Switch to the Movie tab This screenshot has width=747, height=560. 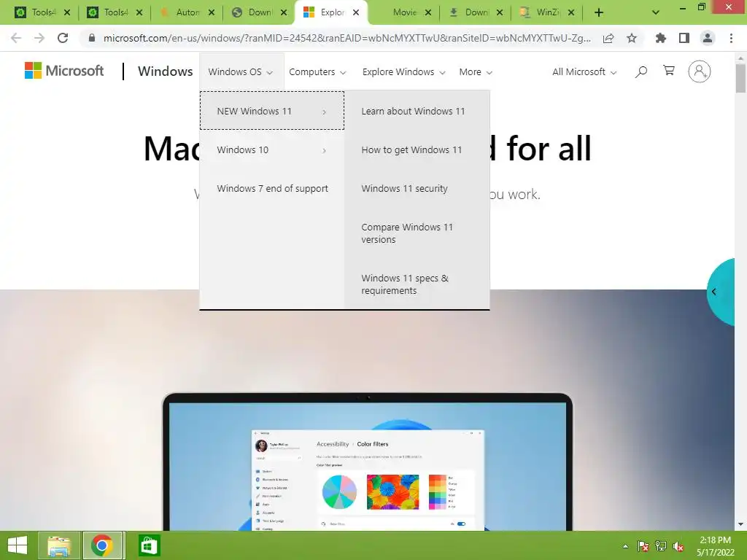[404, 12]
